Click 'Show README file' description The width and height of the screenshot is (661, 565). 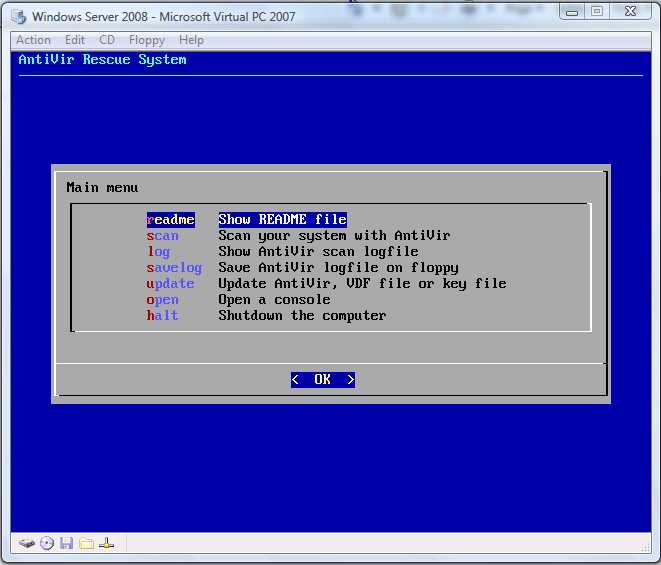(282, 220)
